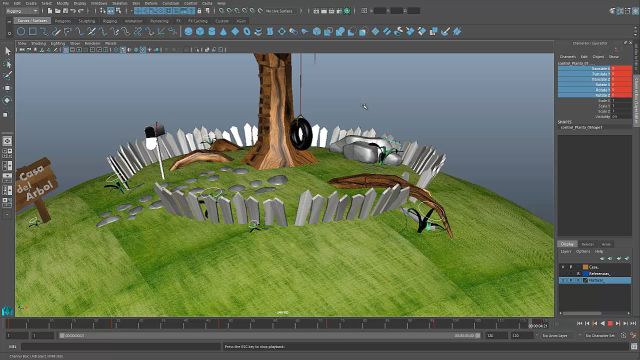Open Layers menu in layer editor
Image resolution: width=640 pixels, height=360 pixels.
(566, 251)
